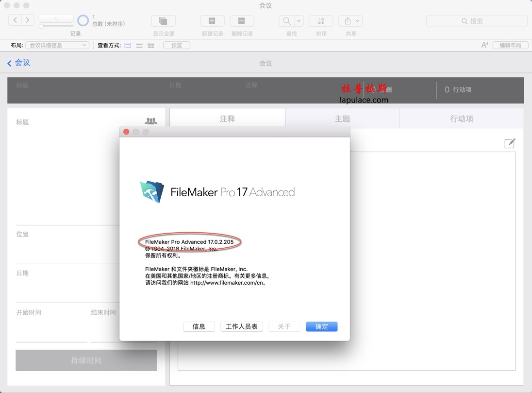Switch to table view icon
This screenshot has height=393, width=532.
[x=151, y=45]
